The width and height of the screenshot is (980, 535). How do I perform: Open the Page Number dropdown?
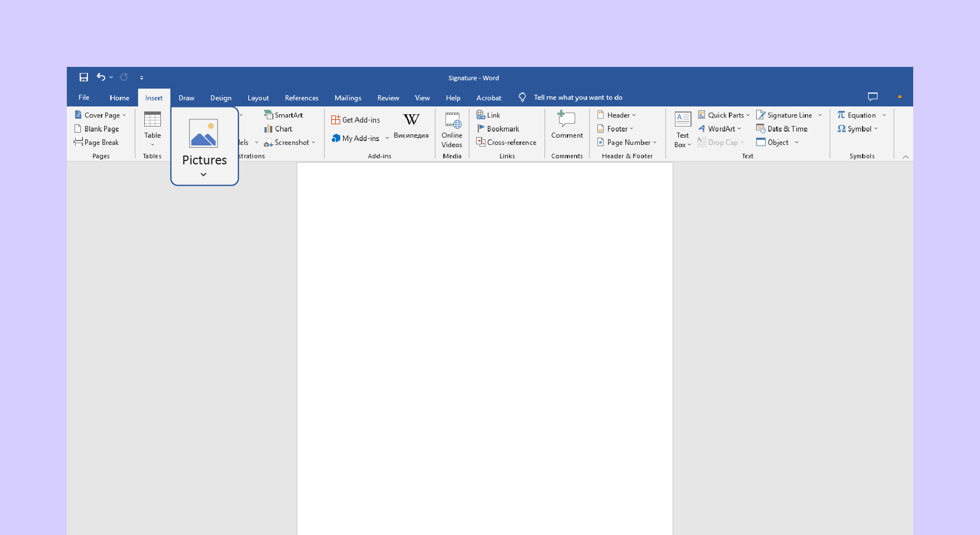[627, 143]
